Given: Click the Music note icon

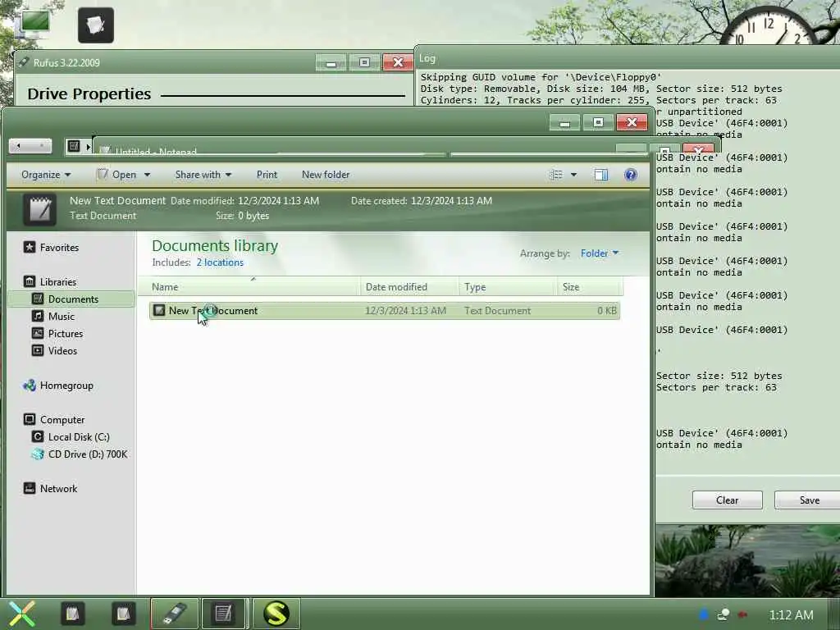Looking at the screenshot, I should click(x=38, y=316).
